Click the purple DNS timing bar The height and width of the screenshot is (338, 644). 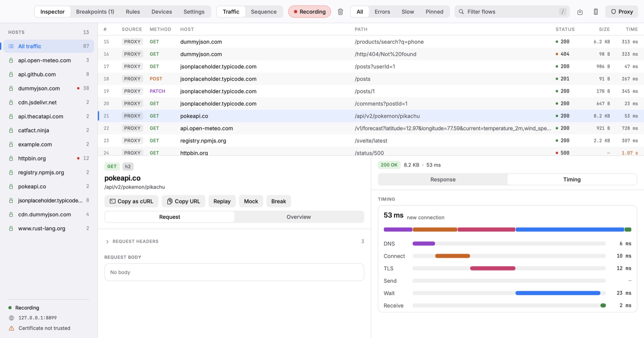coord(424,244)
